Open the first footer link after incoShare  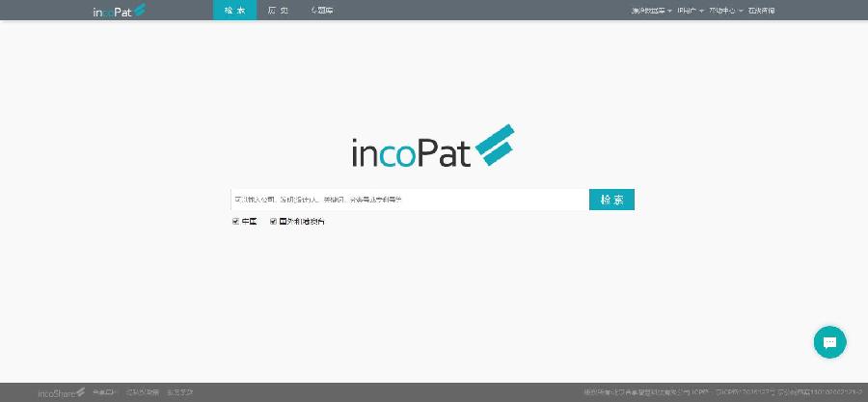click(105, 392)
